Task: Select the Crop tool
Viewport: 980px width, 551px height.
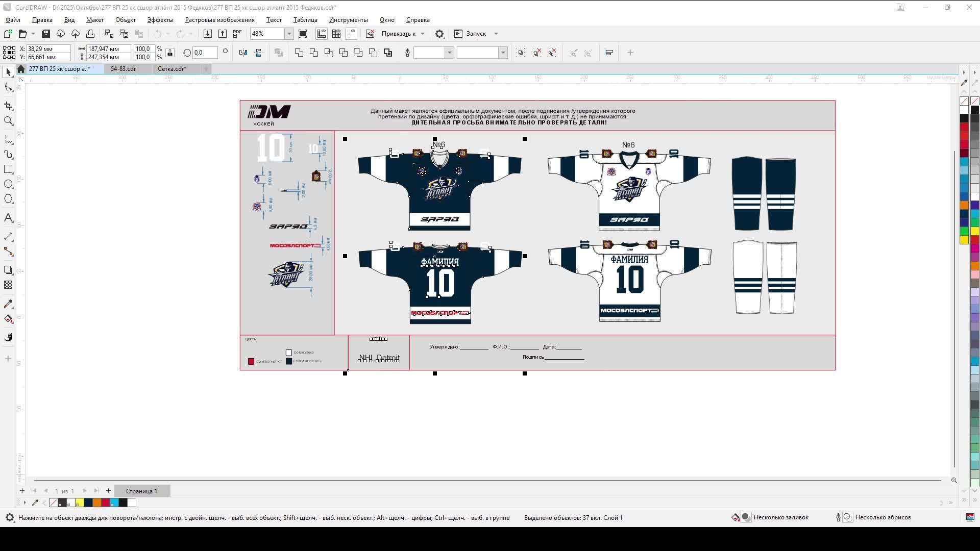Action: [x=8, y=106]
